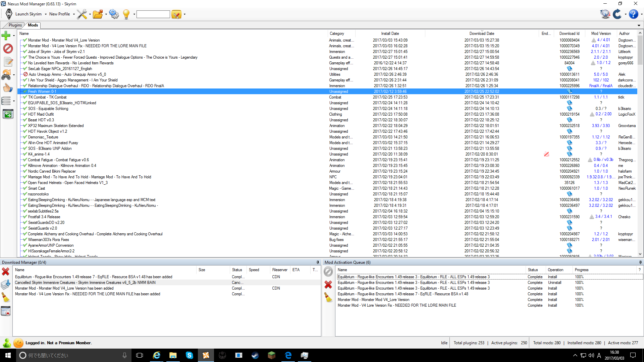Click the New Profile button

[60, 14]
